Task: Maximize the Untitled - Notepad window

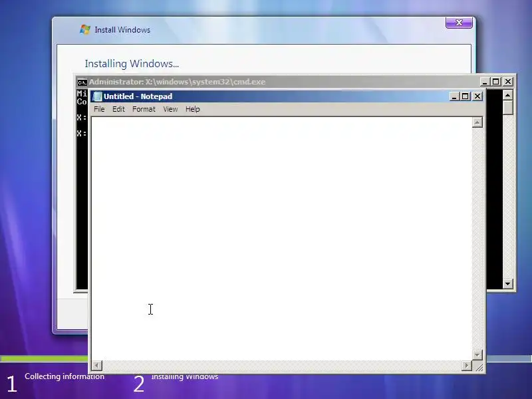Action: coord(465,96)
